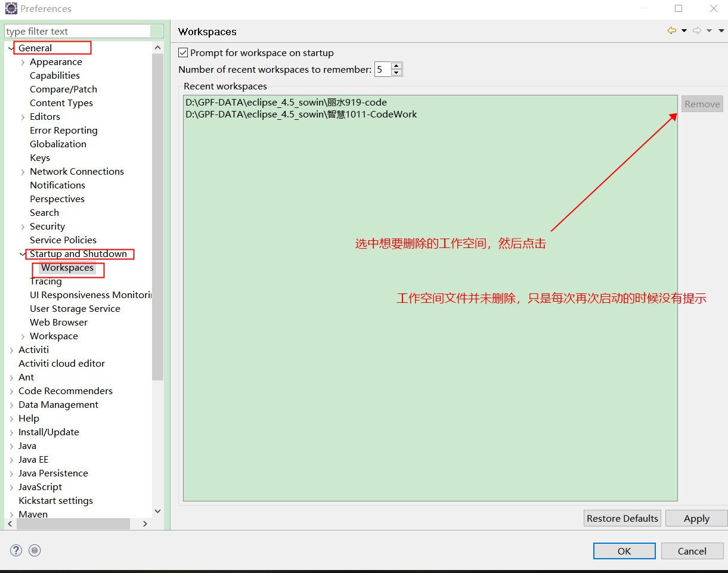The height and width of the screenshot is (573, 728).
Task: Expand the Maven tree node
Action: (x=11, y=514)
